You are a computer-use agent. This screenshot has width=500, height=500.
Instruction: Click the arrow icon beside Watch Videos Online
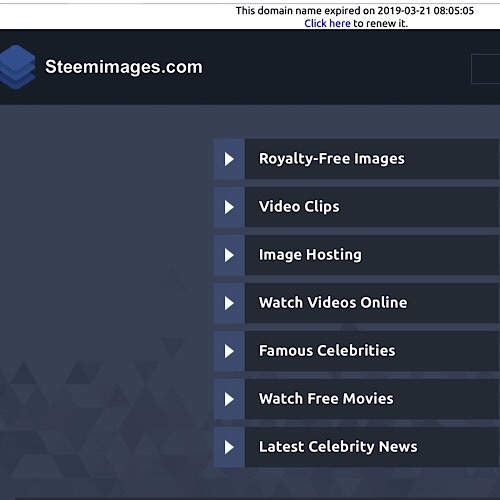[x=229, y=303]
